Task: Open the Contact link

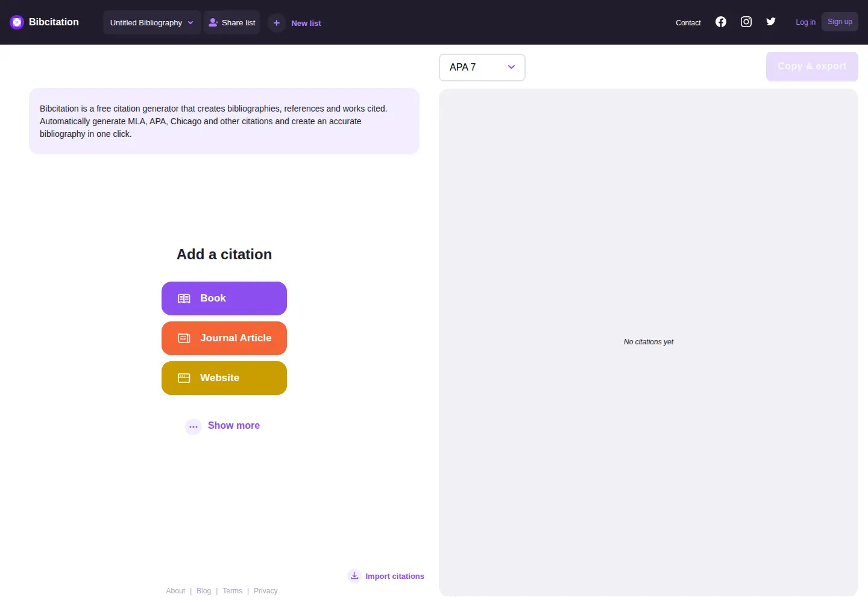Action: pyautogui.click(x=688, y=23)
